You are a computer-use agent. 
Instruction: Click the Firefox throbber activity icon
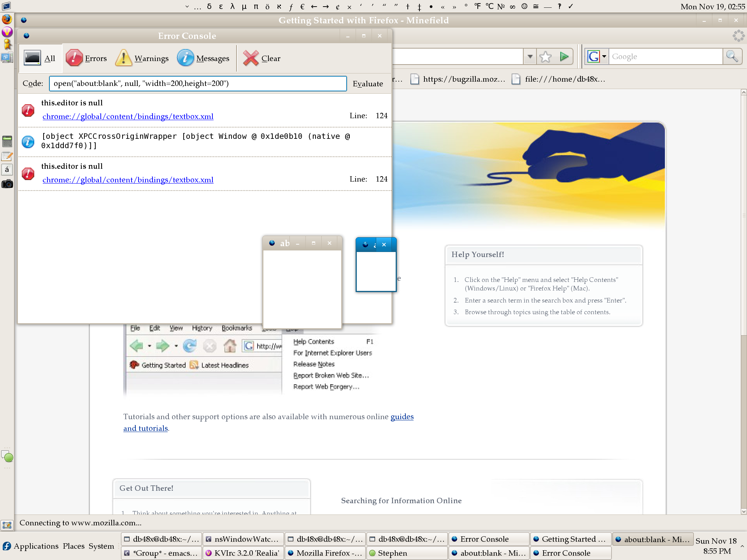click(738, 36)
